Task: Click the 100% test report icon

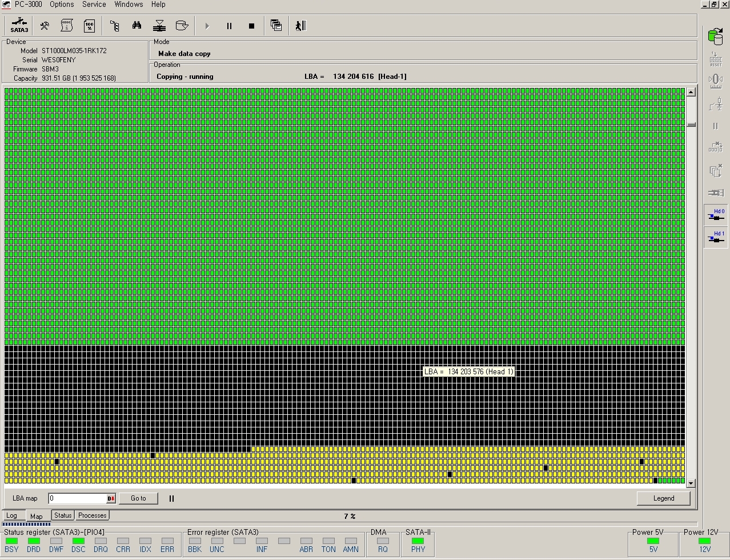Action: coord(90,26)
